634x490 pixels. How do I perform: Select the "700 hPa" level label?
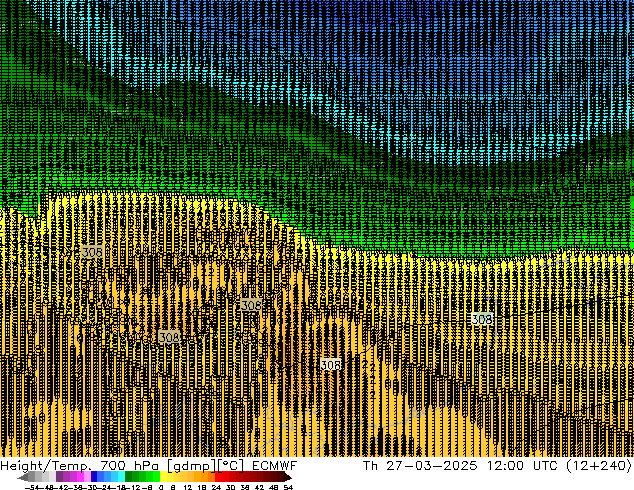pos(129,465)
